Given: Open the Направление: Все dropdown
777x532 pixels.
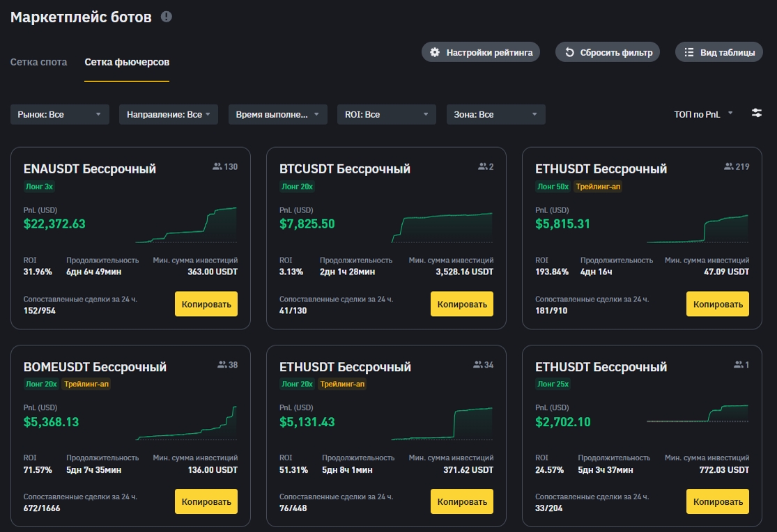Looking at the screenshot, I should click(x=169, y=114).
